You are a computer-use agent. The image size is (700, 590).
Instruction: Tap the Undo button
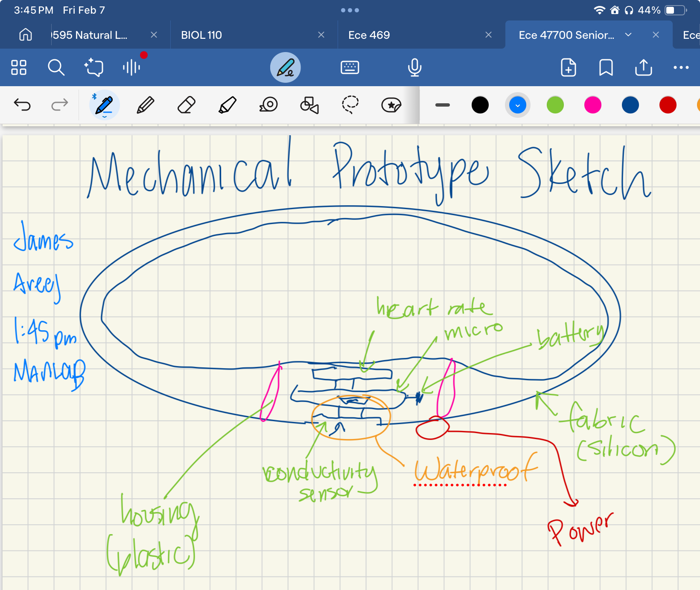click(x=22, y=105)
